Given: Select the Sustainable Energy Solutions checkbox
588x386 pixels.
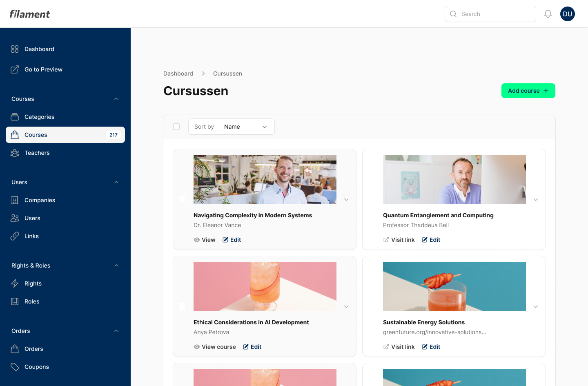Looking at the screenshot, I should pos(372,306).
